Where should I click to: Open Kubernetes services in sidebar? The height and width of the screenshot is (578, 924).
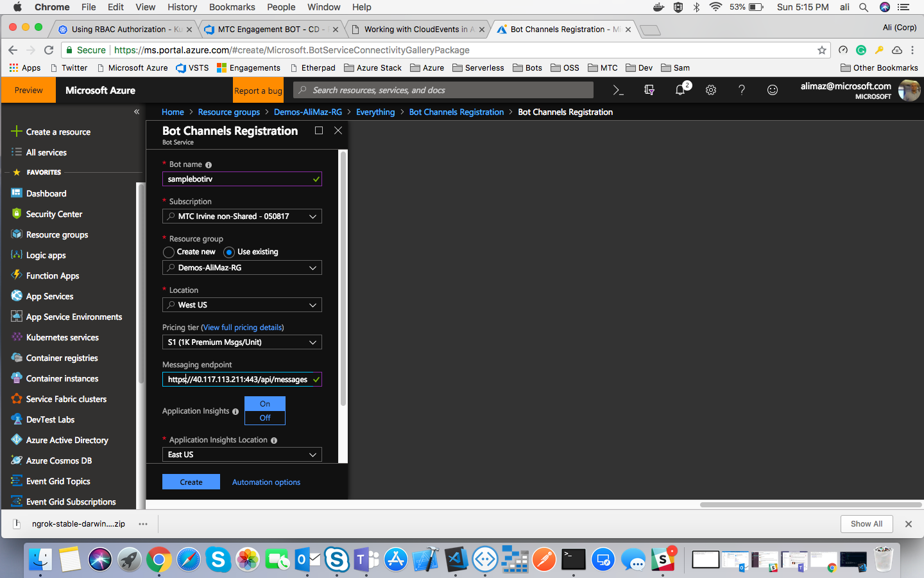(62, 337)
